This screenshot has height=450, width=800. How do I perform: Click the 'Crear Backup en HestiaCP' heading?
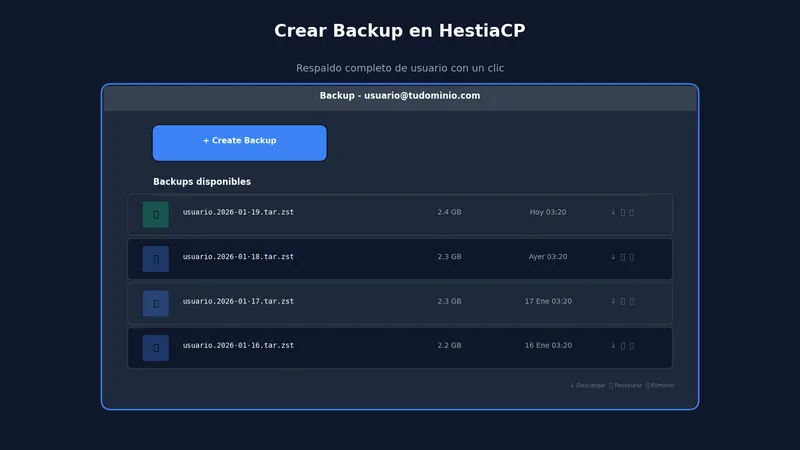[x=400, y=31]
